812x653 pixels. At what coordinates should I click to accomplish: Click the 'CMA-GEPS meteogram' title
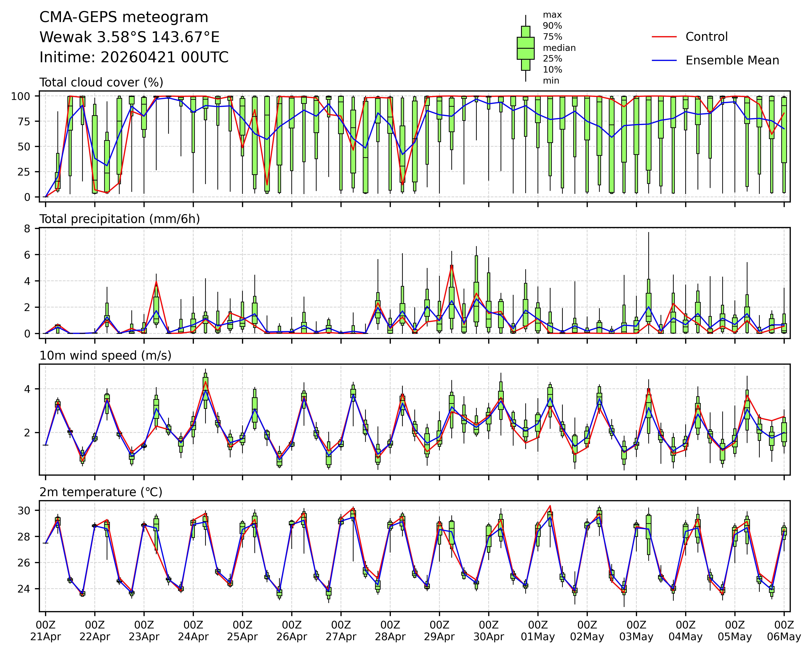(x=124, y=17)
